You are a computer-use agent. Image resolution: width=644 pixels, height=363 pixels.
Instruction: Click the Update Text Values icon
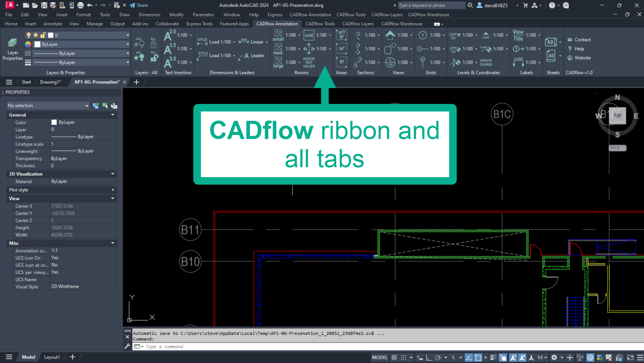click(x=309, y=62)
